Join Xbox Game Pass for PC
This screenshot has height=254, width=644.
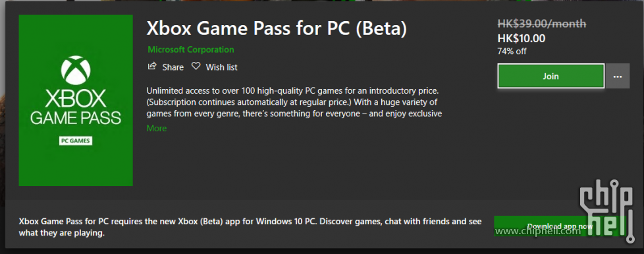(550, 76)
